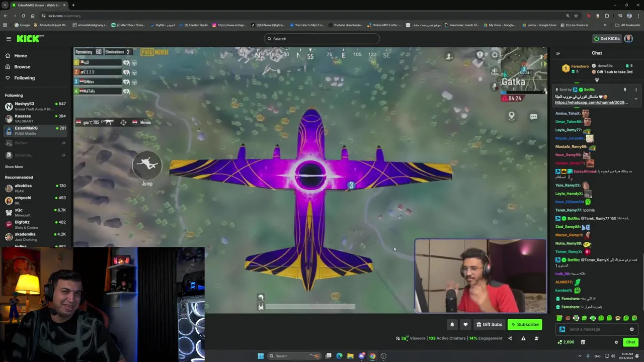Open File Explorer from the taskbar
This screenshot has height=362, width=644.
tap(350, 356)
